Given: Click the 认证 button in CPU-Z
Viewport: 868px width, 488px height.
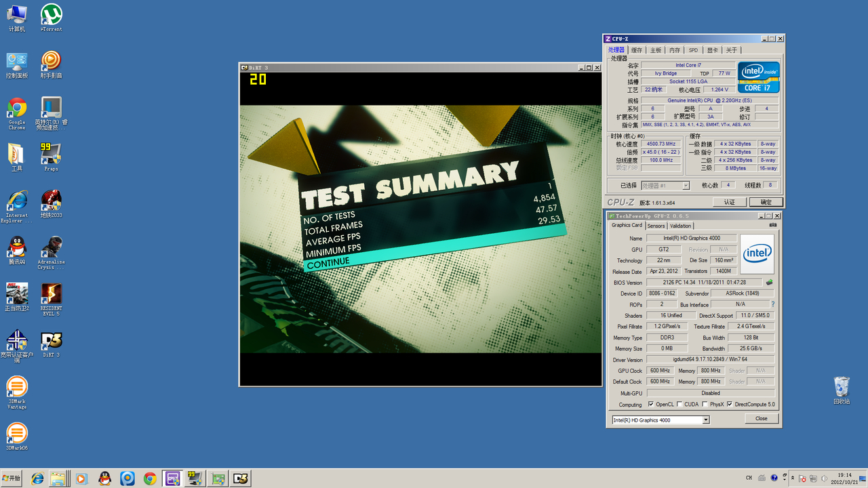Looking at the screenshot, I should point(729,202).
